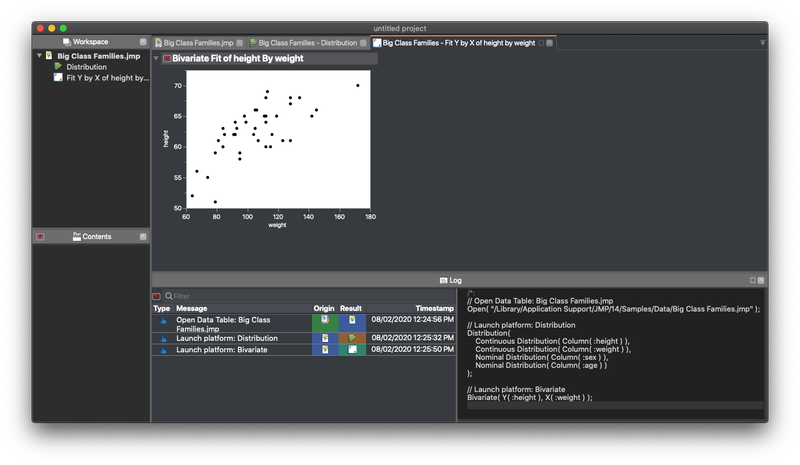Open the tab list arrow at far right

click(763, 43)
